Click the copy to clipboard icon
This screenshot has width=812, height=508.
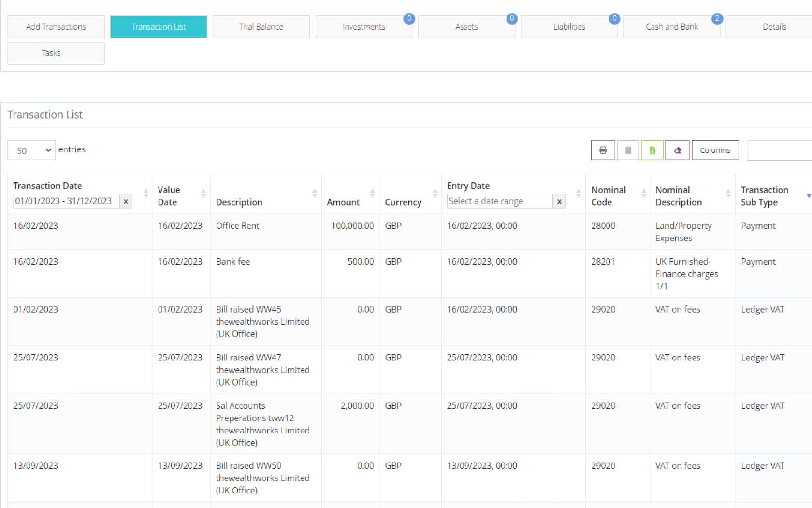[x=628, y=150]
